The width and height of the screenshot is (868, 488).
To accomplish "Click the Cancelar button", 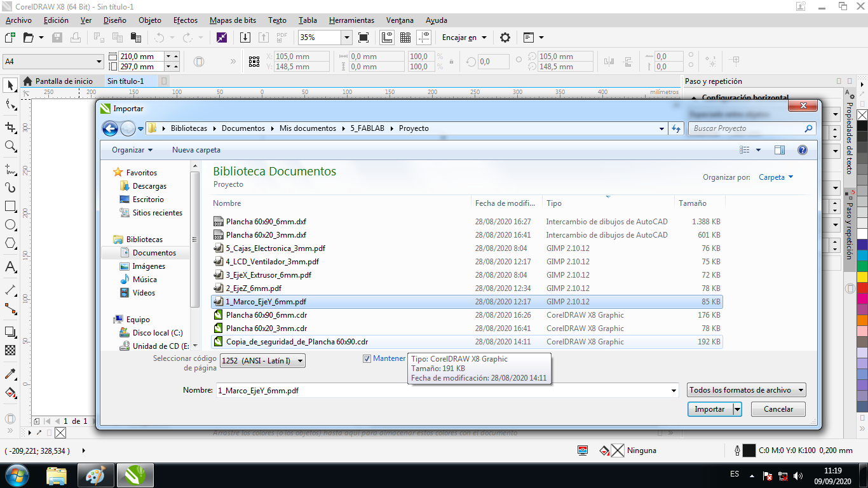I will 778,409.
